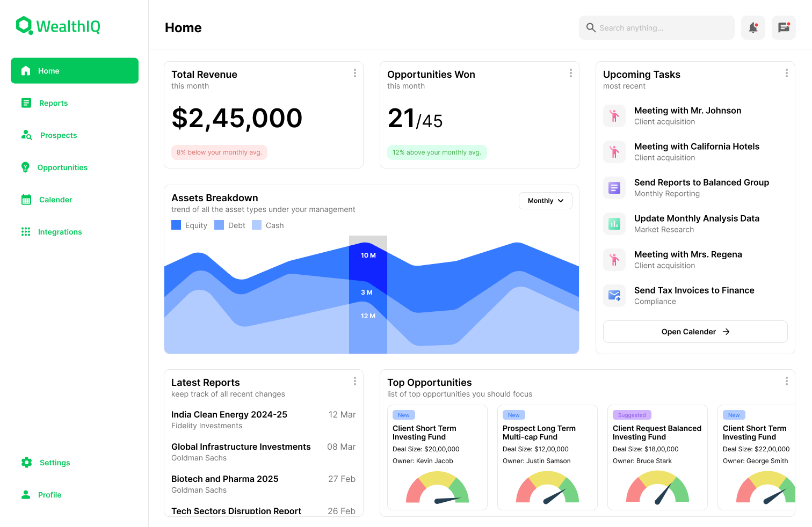Select the Home navigation item

(x=48, y=70)
